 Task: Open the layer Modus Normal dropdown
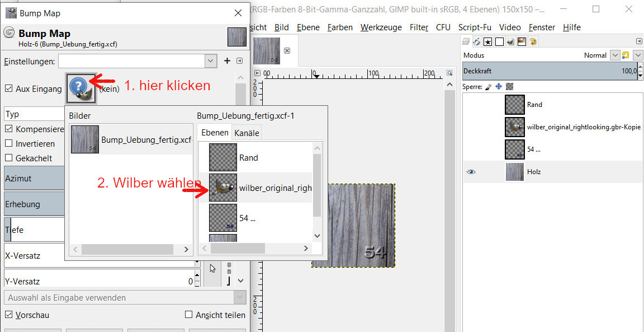coord(614,55)
